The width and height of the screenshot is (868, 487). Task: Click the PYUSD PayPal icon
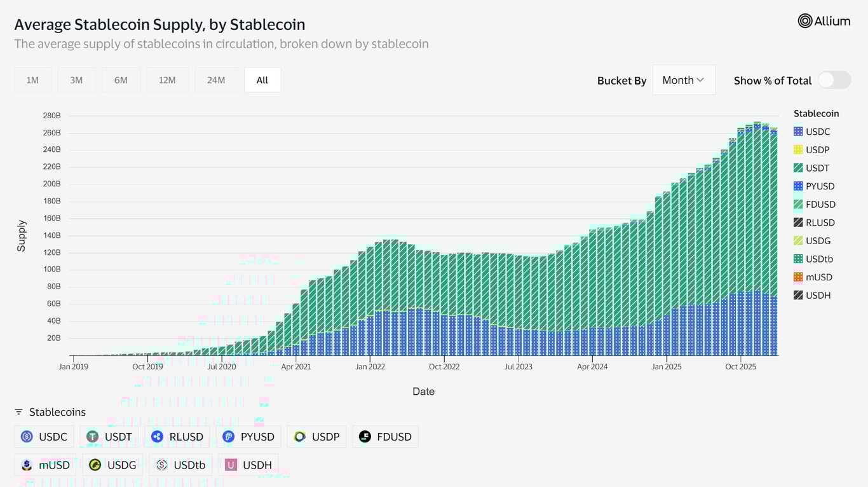(228, 437)
